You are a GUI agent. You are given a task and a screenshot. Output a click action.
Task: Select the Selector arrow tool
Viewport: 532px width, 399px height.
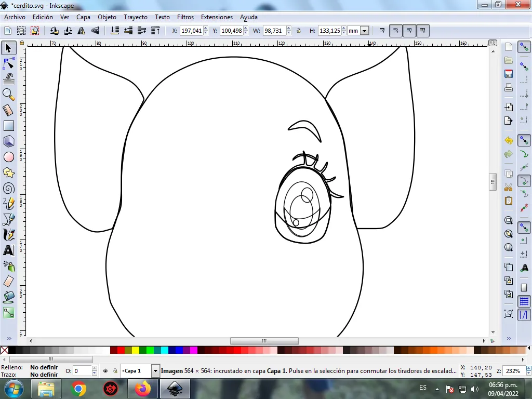(8, 48)
